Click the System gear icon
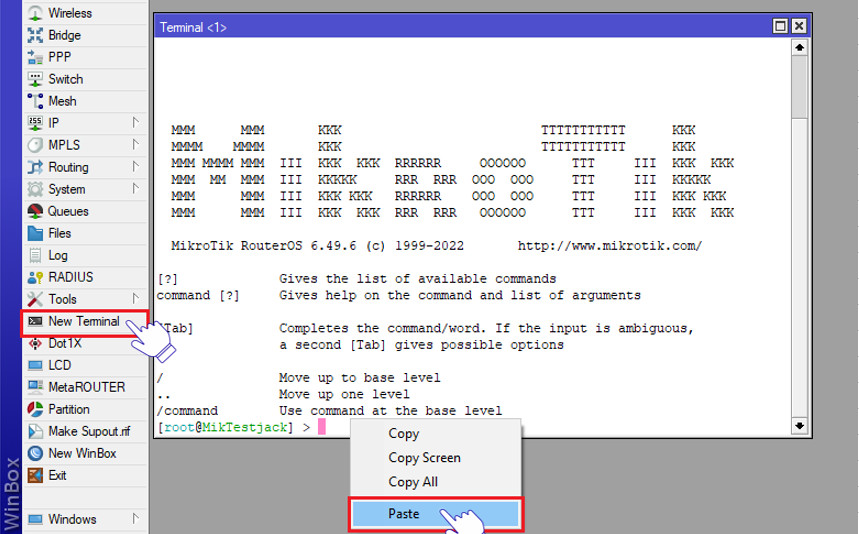Viewport: 859px width, 534px height. pos(35,189)
